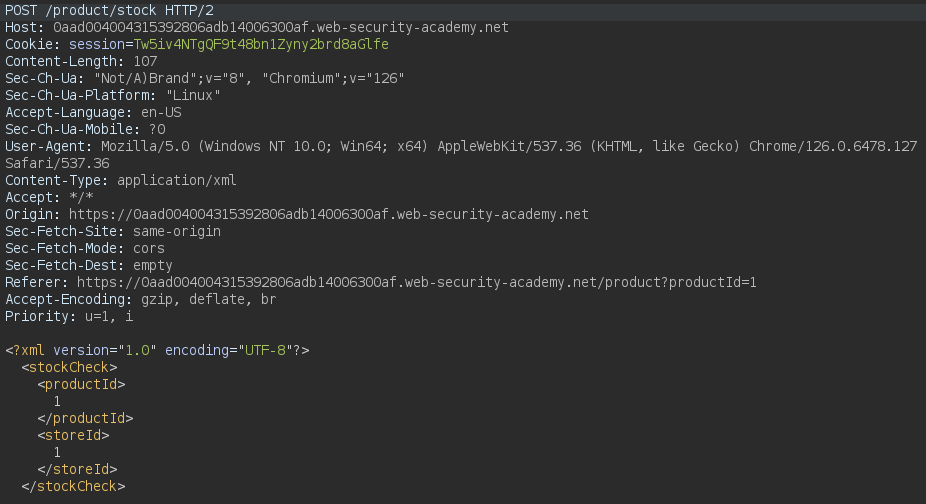Click the closing </storeId> tag

pos(77,470)
